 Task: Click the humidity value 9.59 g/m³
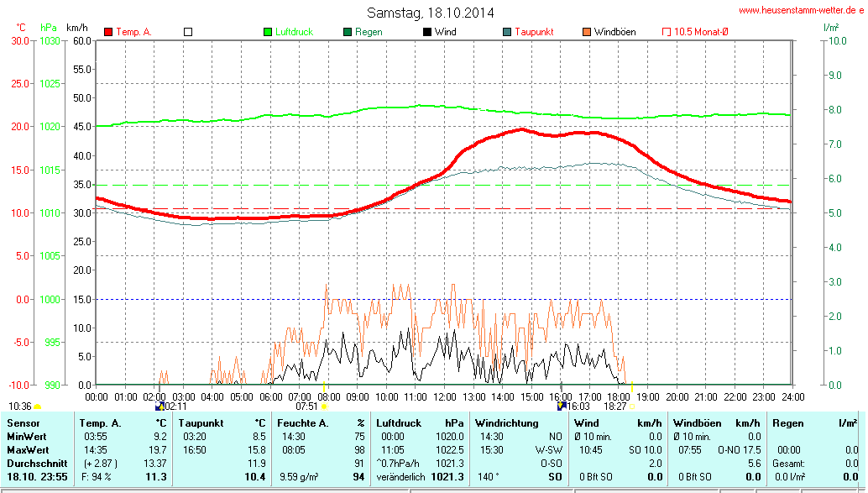click(299, 477)
